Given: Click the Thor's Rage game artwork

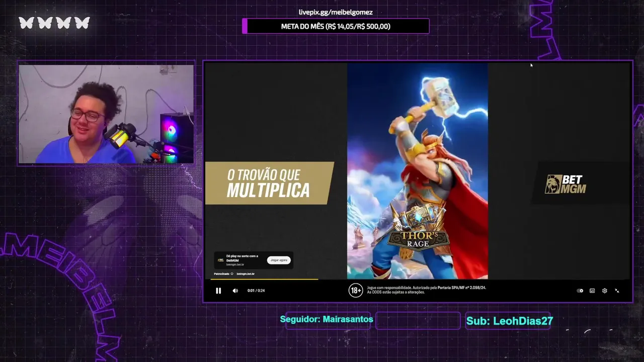Looking at the screenshot, I should [418, 171].
